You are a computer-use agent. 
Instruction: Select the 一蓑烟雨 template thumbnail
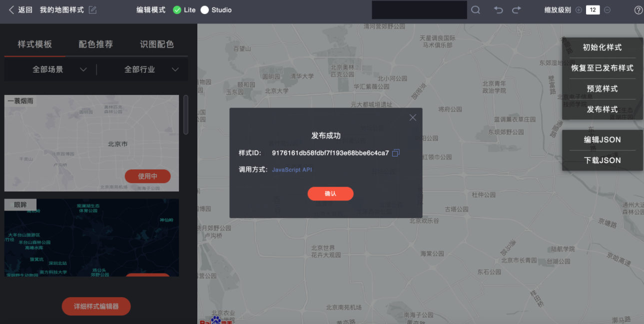tap(91, 143)
